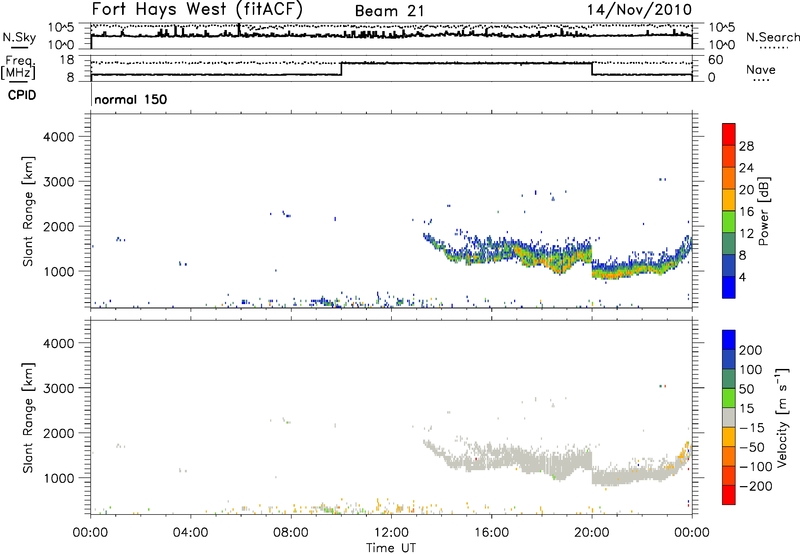Click the date '14/Nov/2010'
800x554 pixels.
click(x=639, y=10)
